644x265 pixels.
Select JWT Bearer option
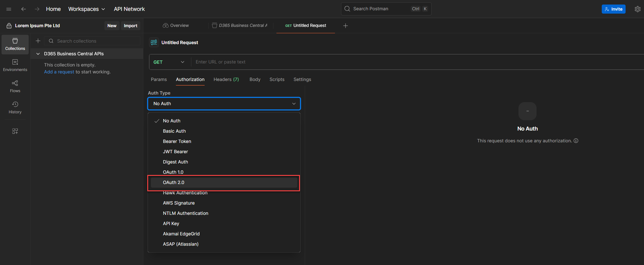point(224,152)
